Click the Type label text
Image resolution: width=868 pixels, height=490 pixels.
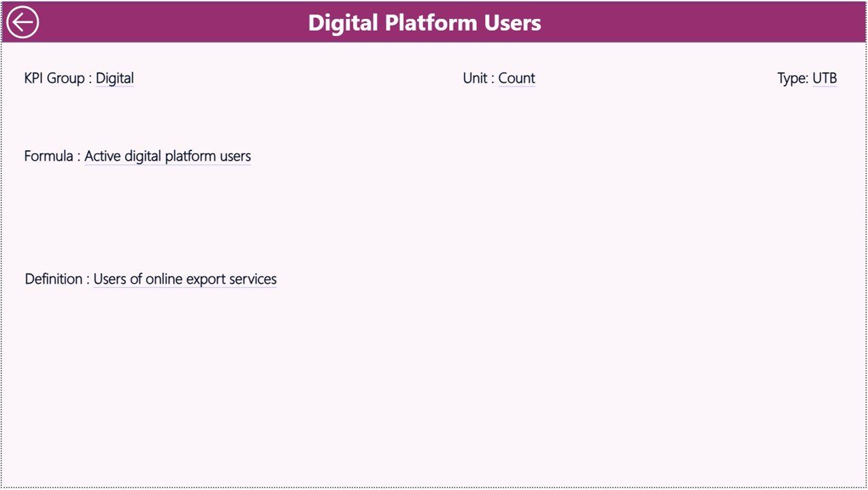792,78
